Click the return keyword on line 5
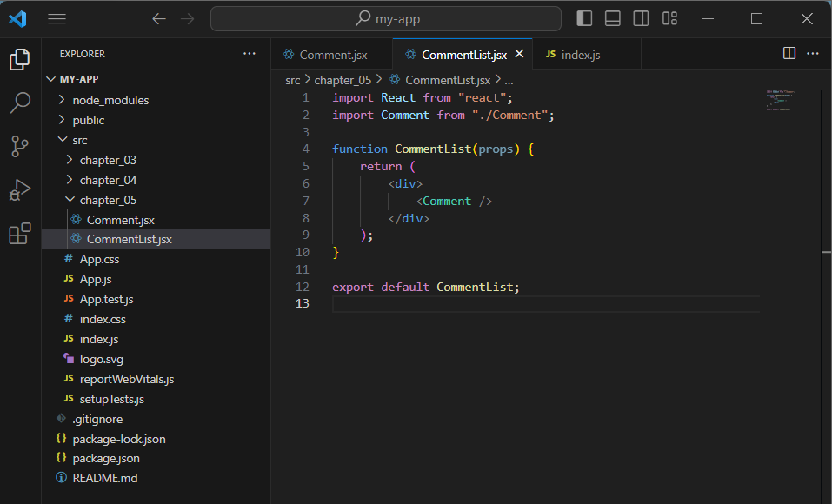Viewport: 832px width, 504px height. click(x=381, y=167)
